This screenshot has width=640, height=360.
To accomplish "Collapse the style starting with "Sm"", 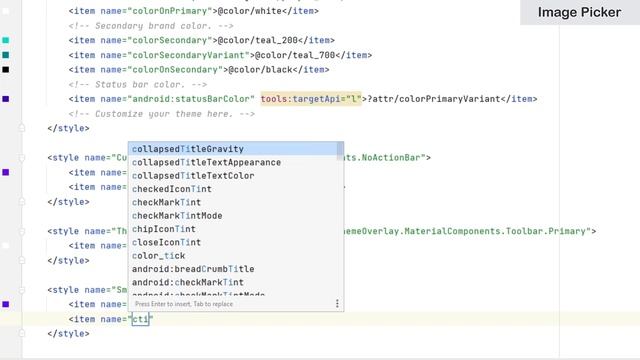I will tap(22, 290).
